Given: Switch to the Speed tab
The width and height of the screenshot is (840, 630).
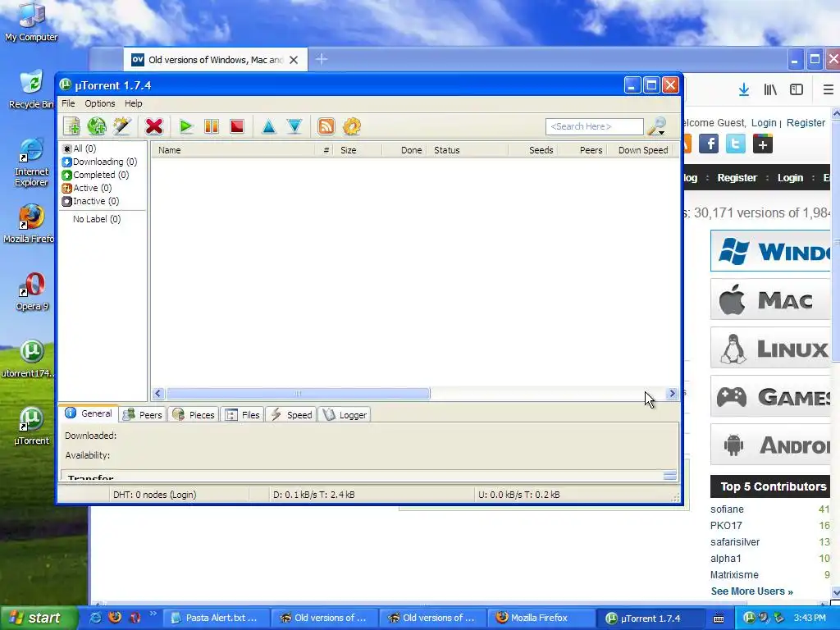Looking at the screenshot, I should (291, 414).
